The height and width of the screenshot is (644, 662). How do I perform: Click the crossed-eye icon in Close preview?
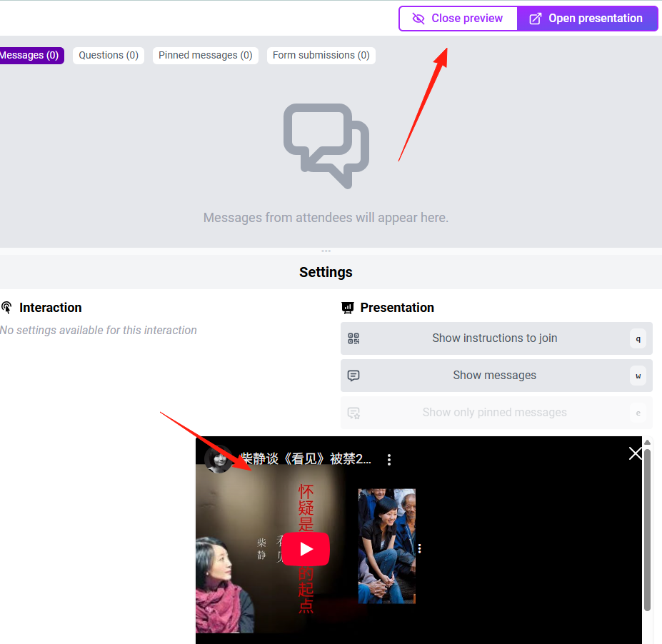[418, 19]
